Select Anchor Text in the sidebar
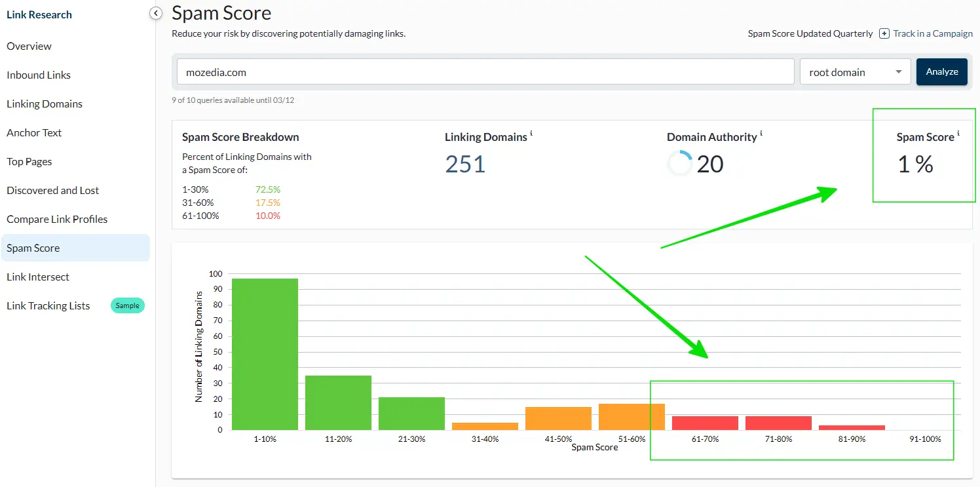Image resolution: width=980 pixels, height=487 pixels. [x=34, y=132]
